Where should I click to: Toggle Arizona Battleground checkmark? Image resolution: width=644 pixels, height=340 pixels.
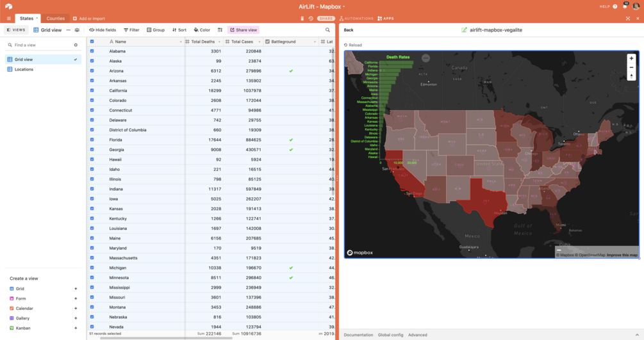(x=291, y=71)
